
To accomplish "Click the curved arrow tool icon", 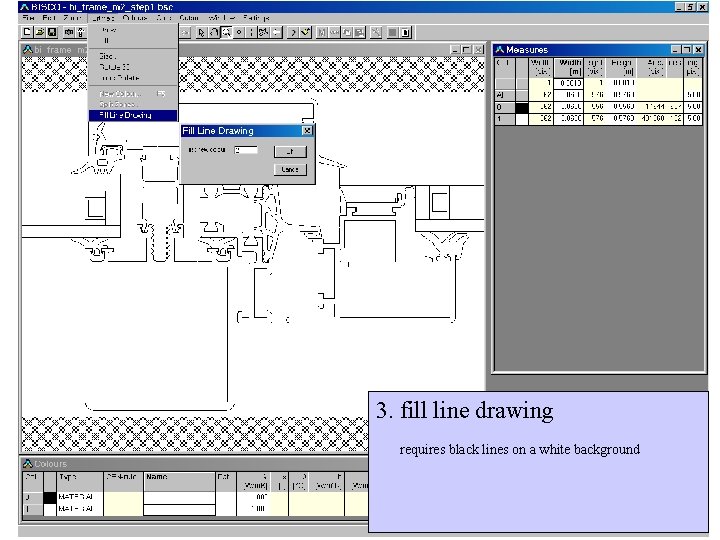I will tap(214, 32).
